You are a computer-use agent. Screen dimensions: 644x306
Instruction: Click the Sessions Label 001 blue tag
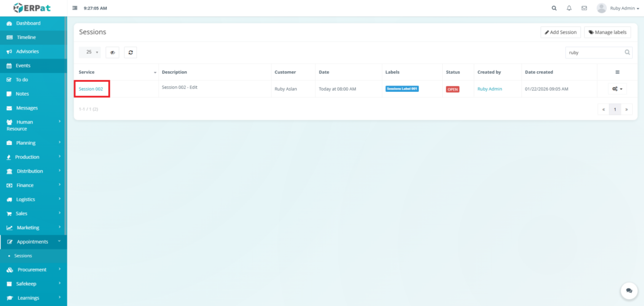(x=402, y=89)
